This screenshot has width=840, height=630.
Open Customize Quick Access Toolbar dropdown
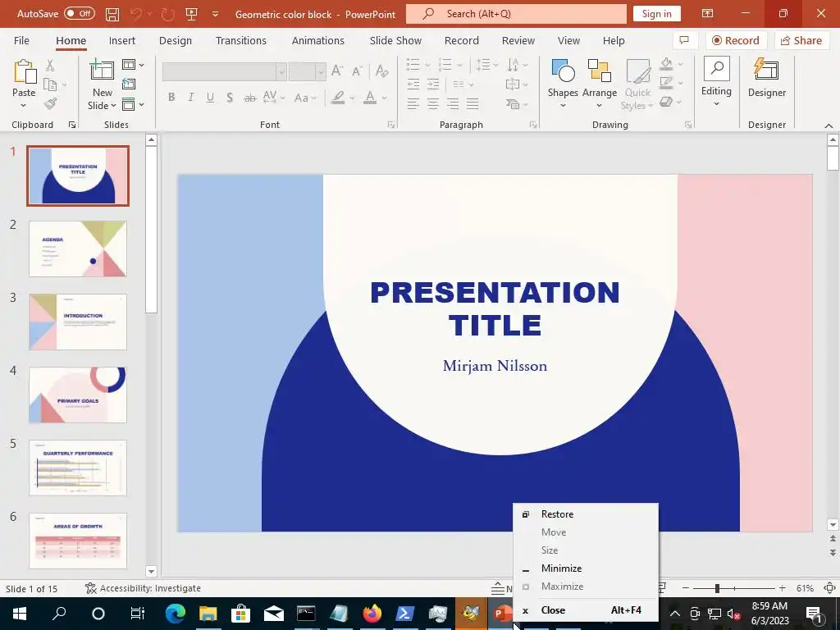(x=216, y=15)
